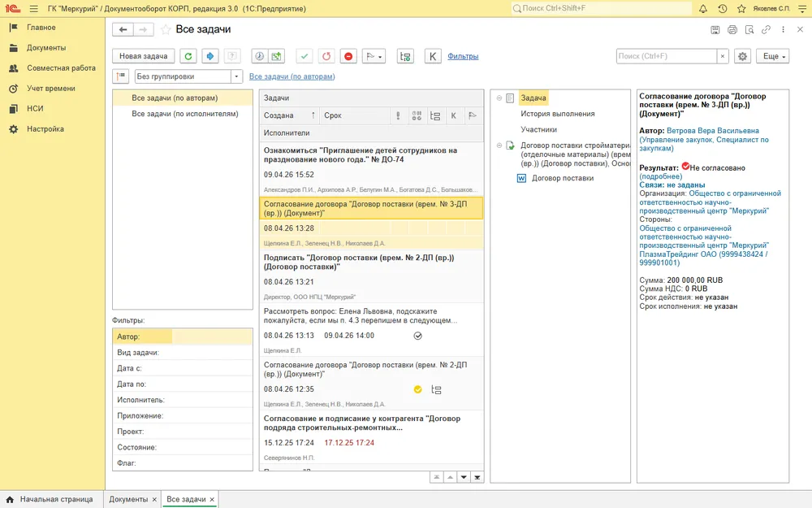Click the blue redirect arrow icon
The width and height of the screenshot is (812, 508).
(x=210, y=56)
